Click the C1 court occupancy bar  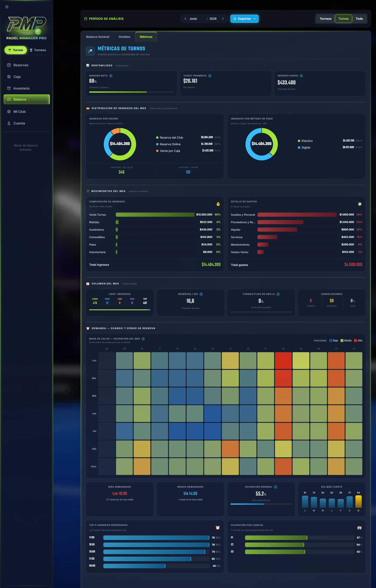(276, 538)
